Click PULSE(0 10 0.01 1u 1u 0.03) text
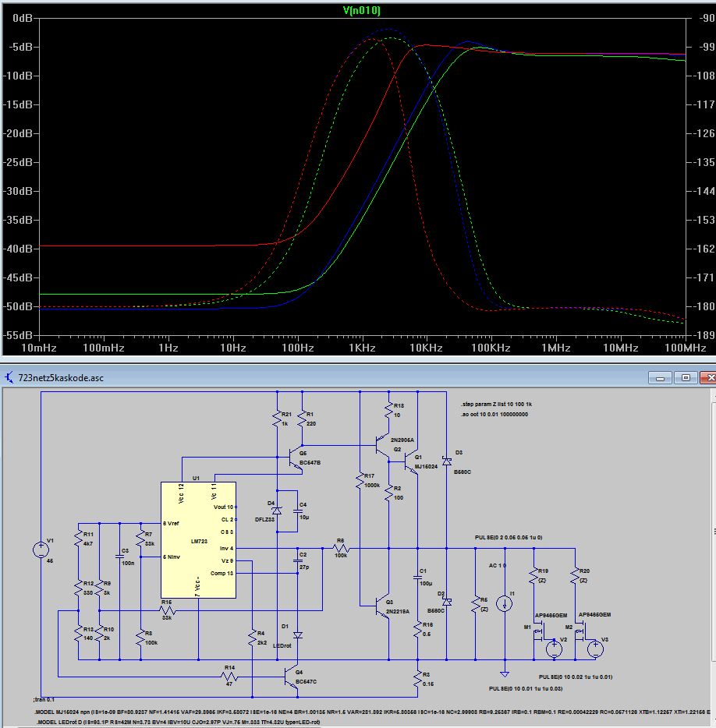Screen dimensions: 716x728 pos(526,688)
